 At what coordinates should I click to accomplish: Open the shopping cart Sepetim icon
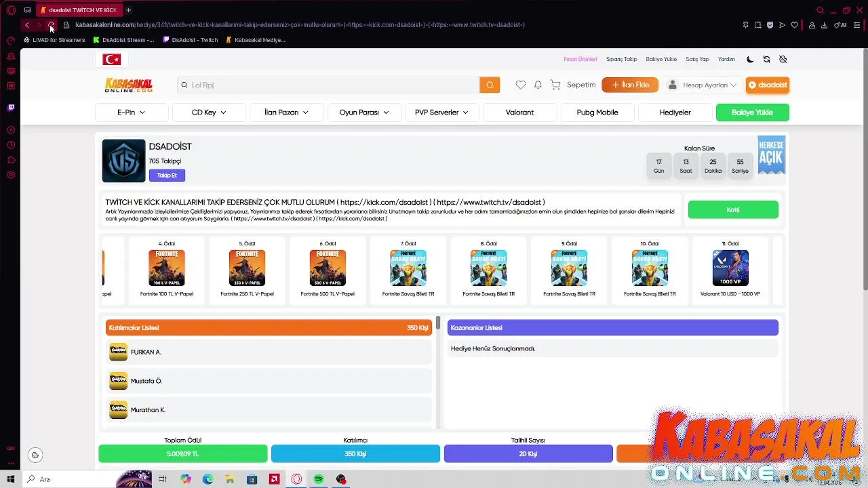tap(555, 85)
